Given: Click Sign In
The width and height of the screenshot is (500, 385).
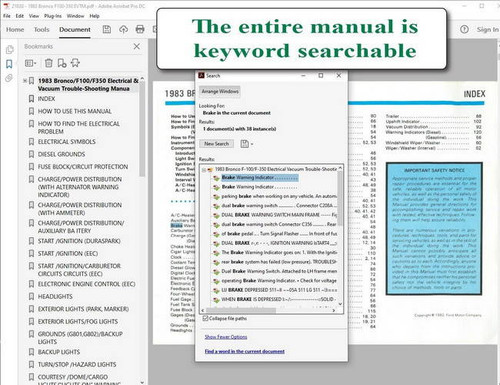Looking at the screenshot, I should tap(487, 30).
